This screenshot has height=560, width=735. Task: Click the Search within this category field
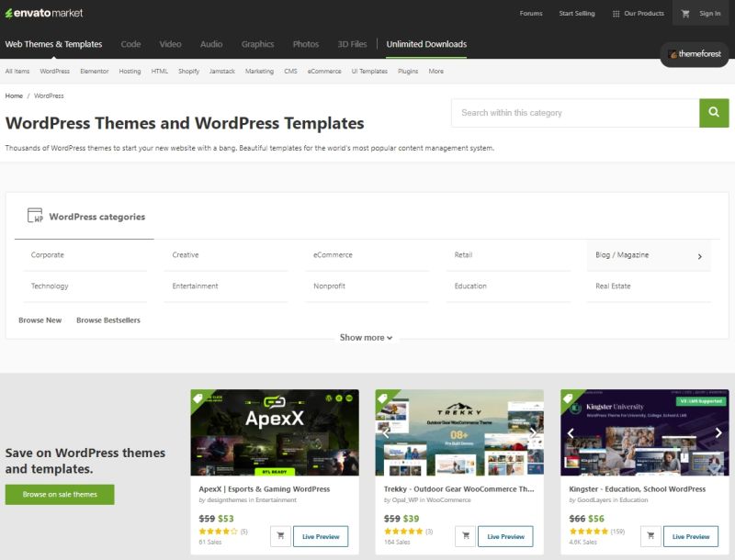[x=574, y=113]
